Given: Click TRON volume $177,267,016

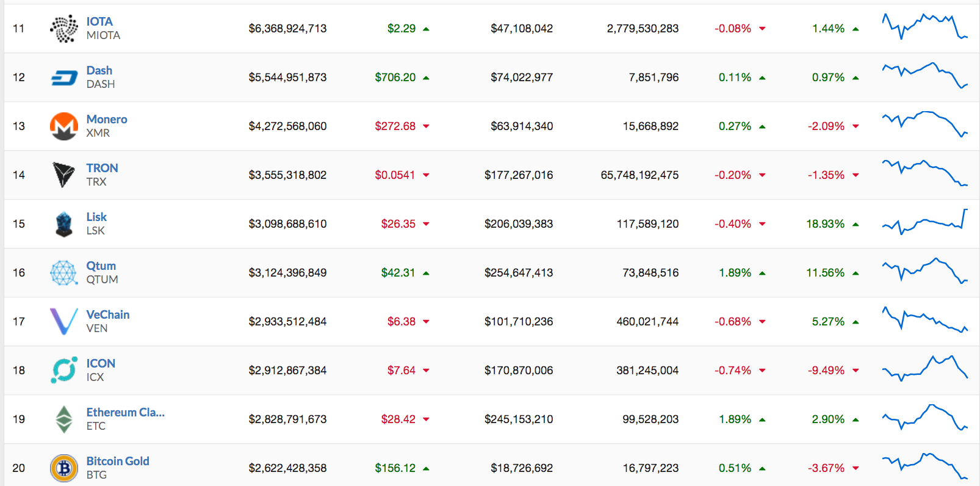Looking at the screenshot, I should [x=519, y=175].
